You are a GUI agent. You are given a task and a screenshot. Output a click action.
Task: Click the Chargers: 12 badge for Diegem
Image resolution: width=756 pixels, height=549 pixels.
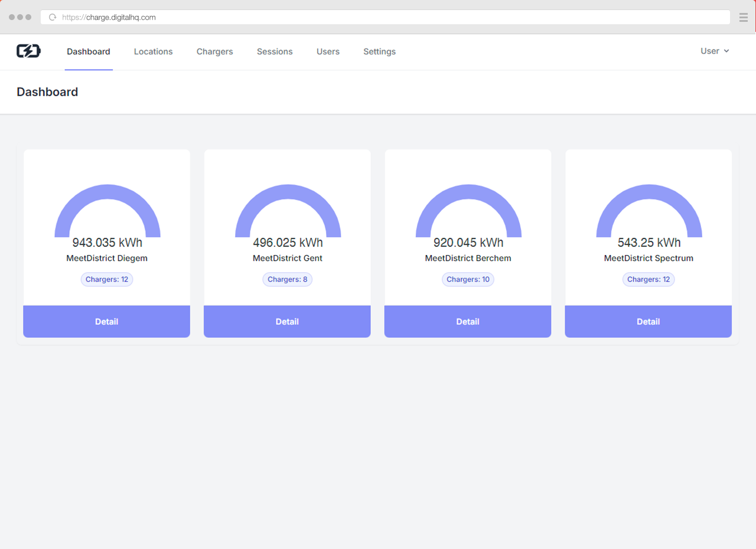click(x=107, y=279)
